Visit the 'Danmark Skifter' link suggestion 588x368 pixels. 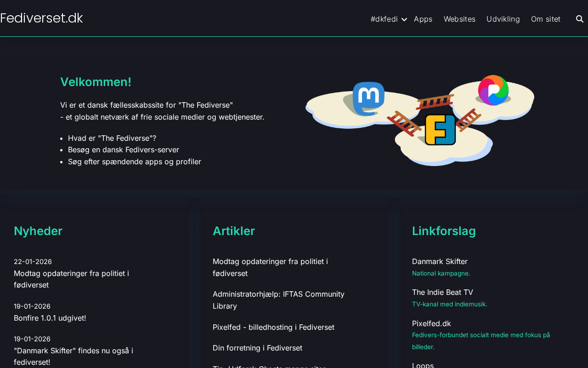pyautogui.click(x=440, y=261)
